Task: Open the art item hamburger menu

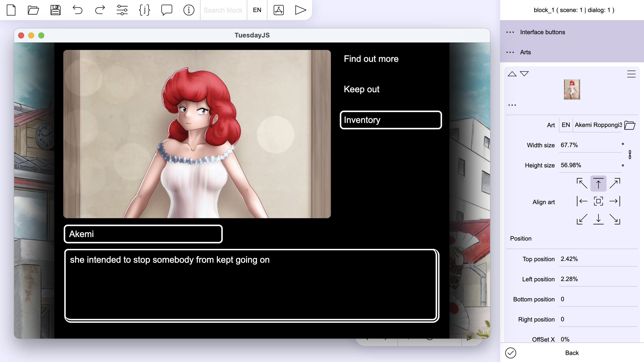Action: click(x=631, y=74)
